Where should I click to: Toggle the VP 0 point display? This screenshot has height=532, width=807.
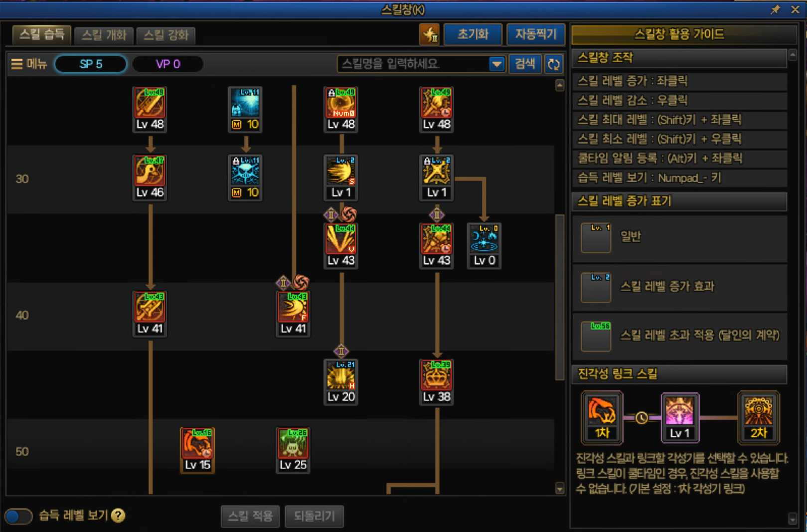point(167,64)
